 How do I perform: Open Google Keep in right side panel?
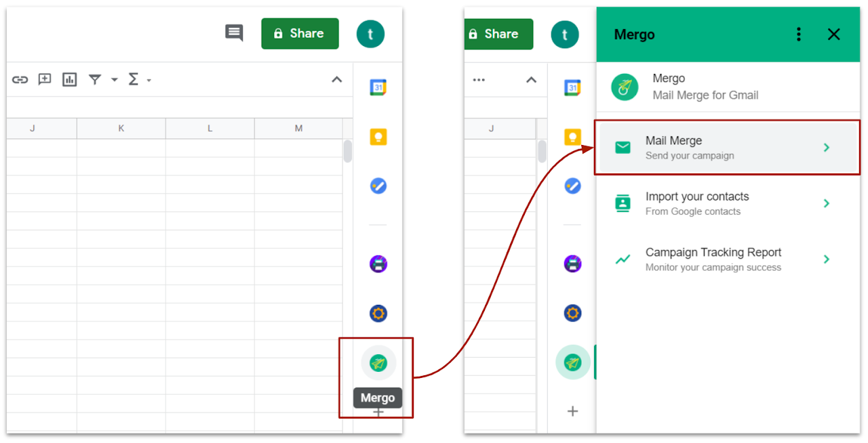point(572,137)
